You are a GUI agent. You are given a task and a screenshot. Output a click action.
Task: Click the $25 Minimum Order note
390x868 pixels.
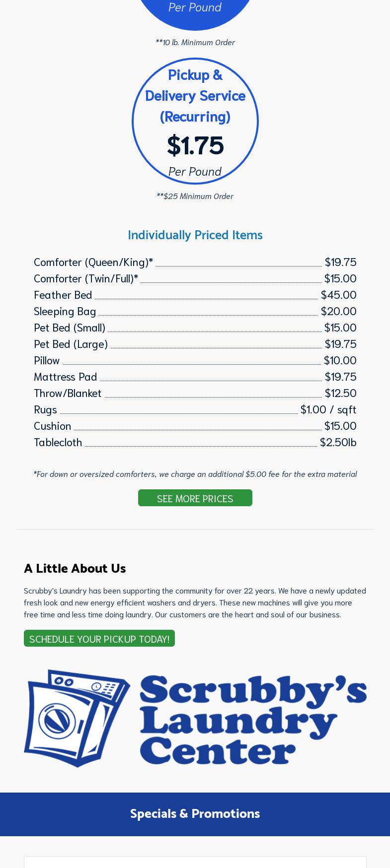click(x=195, y=196)
